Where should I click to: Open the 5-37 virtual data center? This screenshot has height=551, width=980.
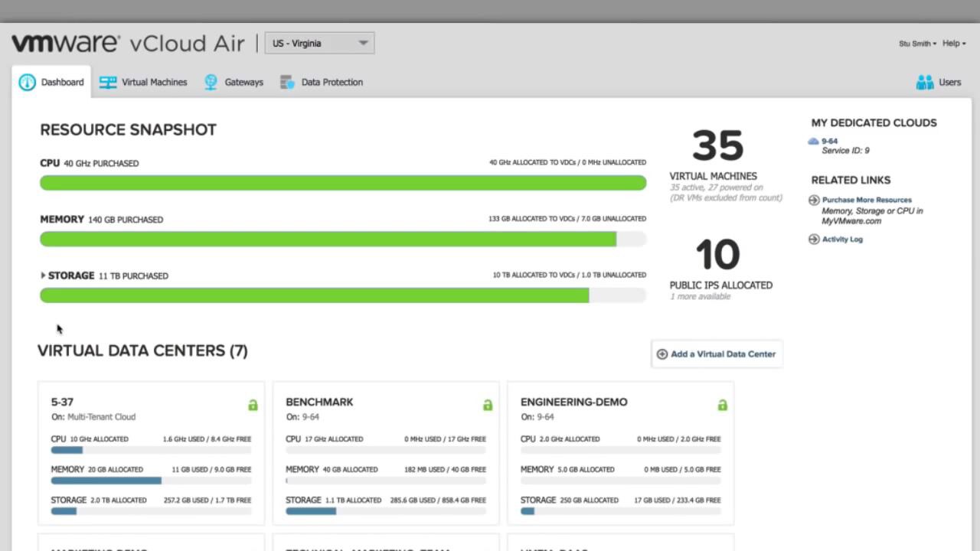[x=62, y=402]
